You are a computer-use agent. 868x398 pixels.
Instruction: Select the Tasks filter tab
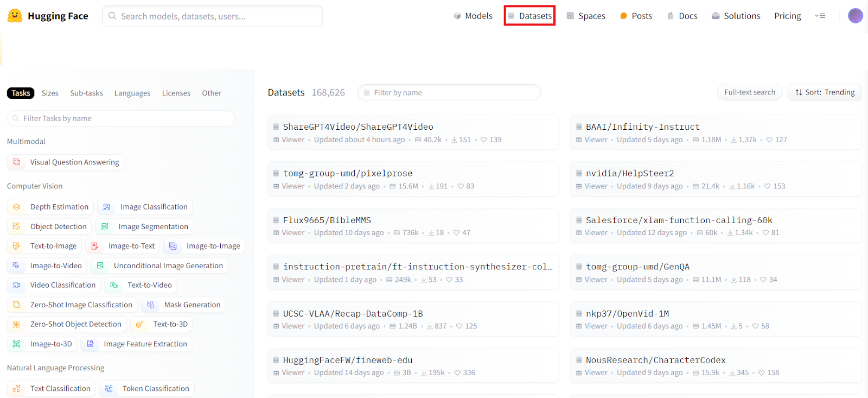coord(21,93)
